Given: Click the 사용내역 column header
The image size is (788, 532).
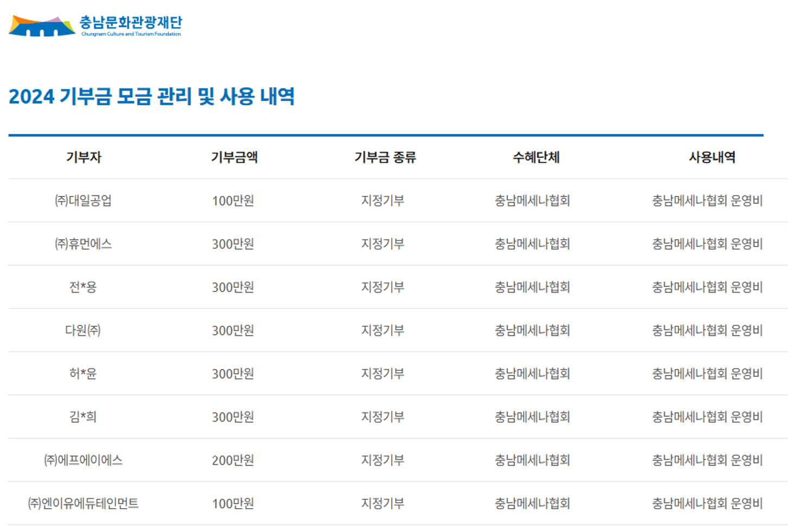Looking at the screenshot, I should pyautogui.click(x=712, y=157).
